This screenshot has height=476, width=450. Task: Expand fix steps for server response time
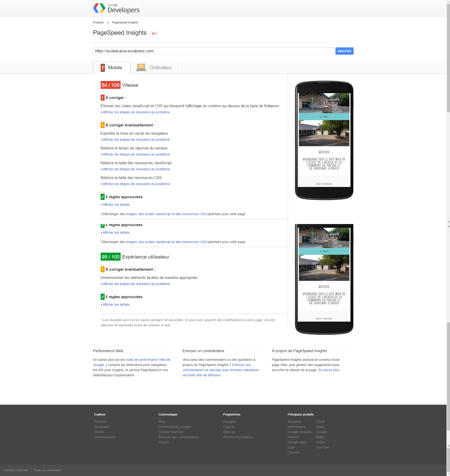point(136,154)
